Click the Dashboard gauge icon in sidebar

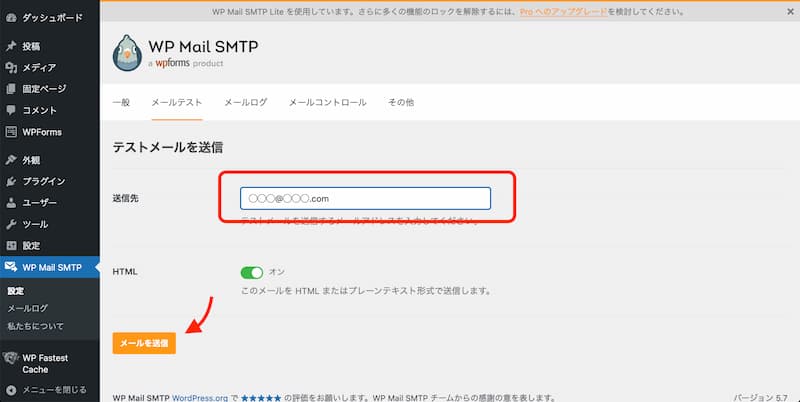tap(11, 18)
